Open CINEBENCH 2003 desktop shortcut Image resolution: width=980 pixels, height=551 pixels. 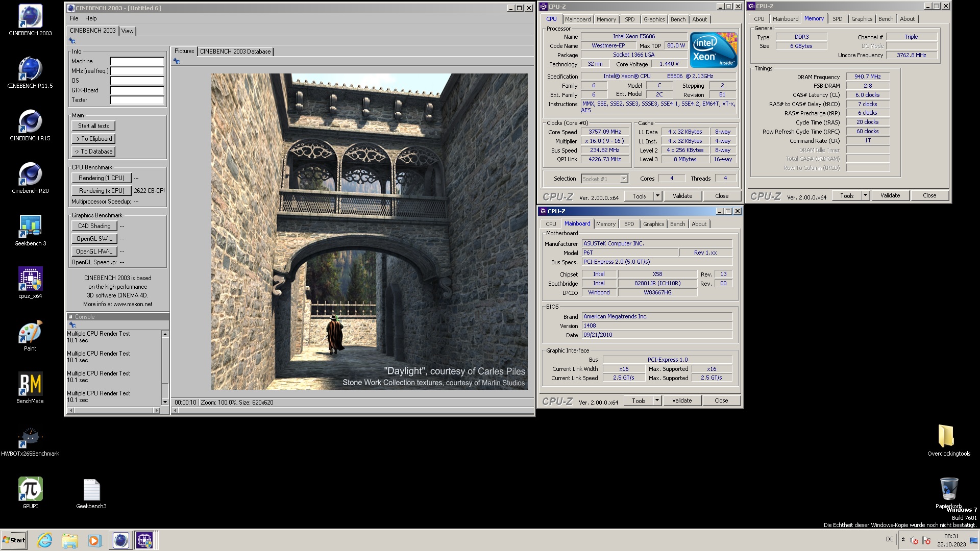tap(30, 20)
